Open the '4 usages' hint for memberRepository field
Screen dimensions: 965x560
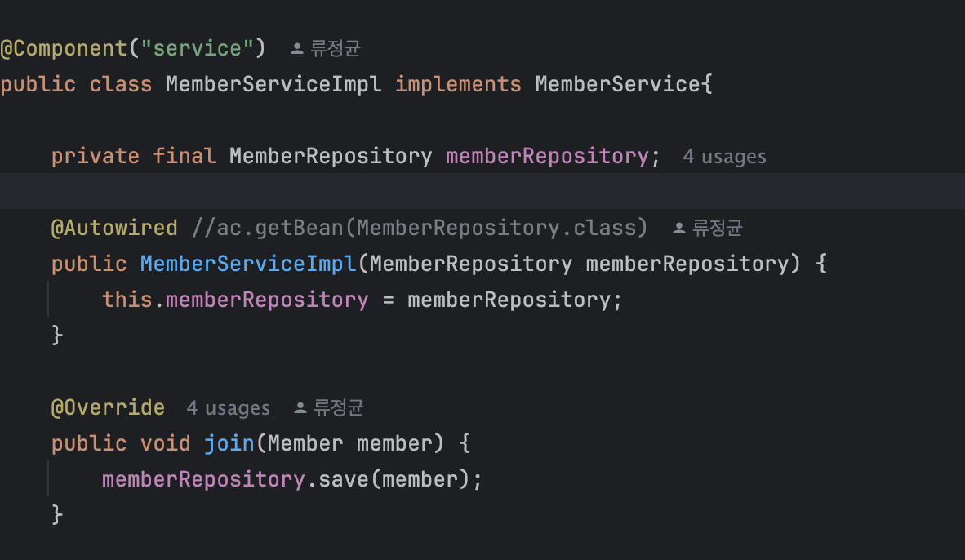point(724,157)
